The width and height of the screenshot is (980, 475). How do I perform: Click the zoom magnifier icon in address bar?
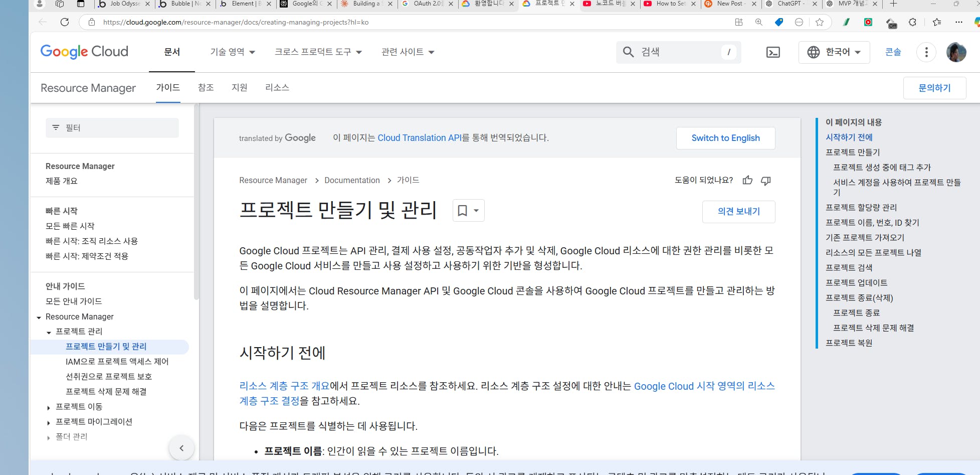(759, 22)
